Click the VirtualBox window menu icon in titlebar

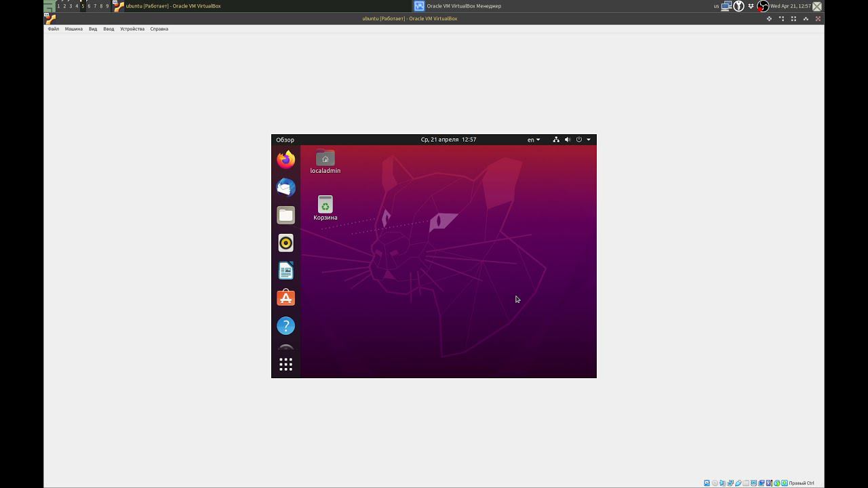coord(50,18)
